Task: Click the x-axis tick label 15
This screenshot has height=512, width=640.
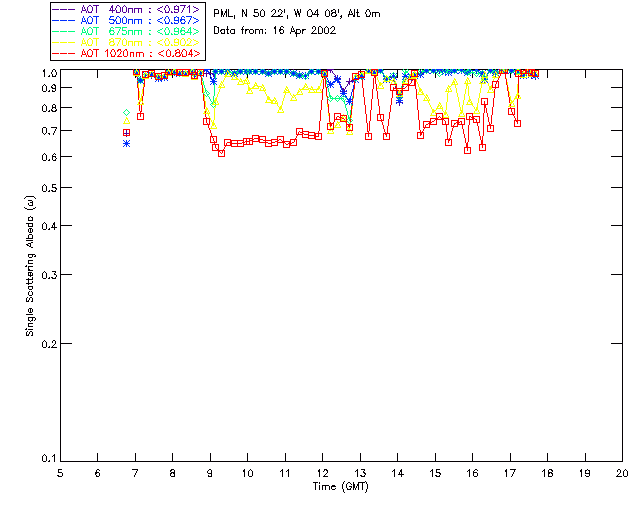Action: pyautogui.click(x=435, y=473)
